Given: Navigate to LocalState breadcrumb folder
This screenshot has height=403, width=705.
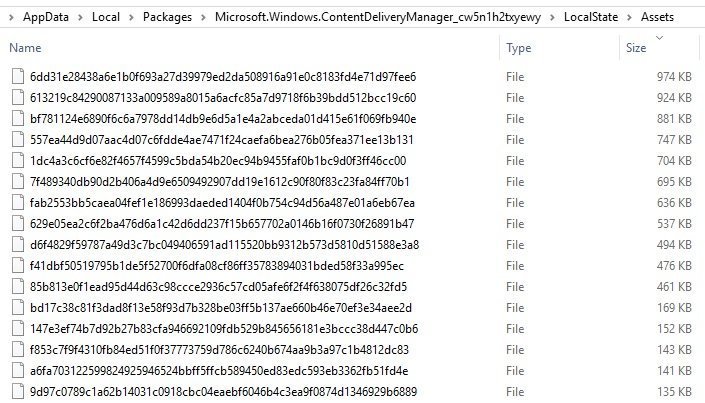Looking at the screenshot, I should click(591, 17).
